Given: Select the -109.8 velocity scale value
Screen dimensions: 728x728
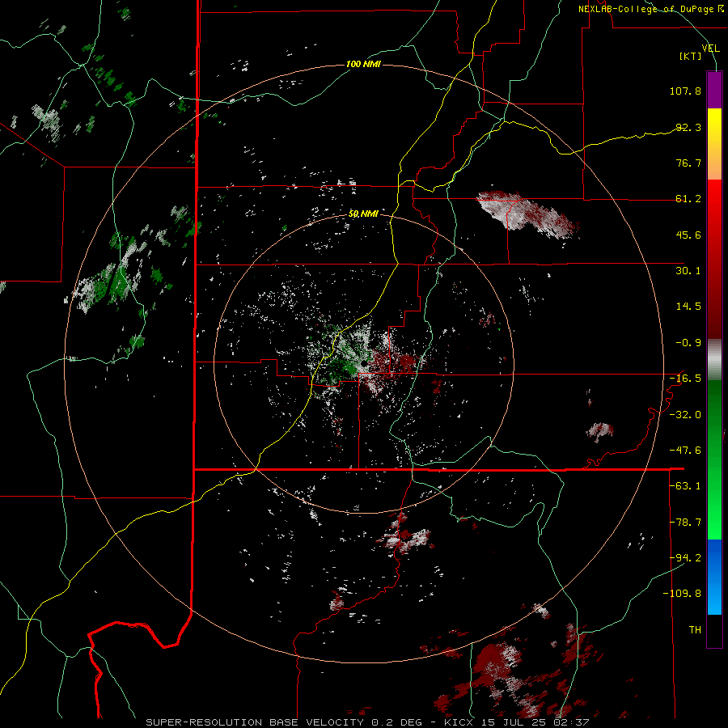Looking at the screenshot, I should click(x=682, y=594).
